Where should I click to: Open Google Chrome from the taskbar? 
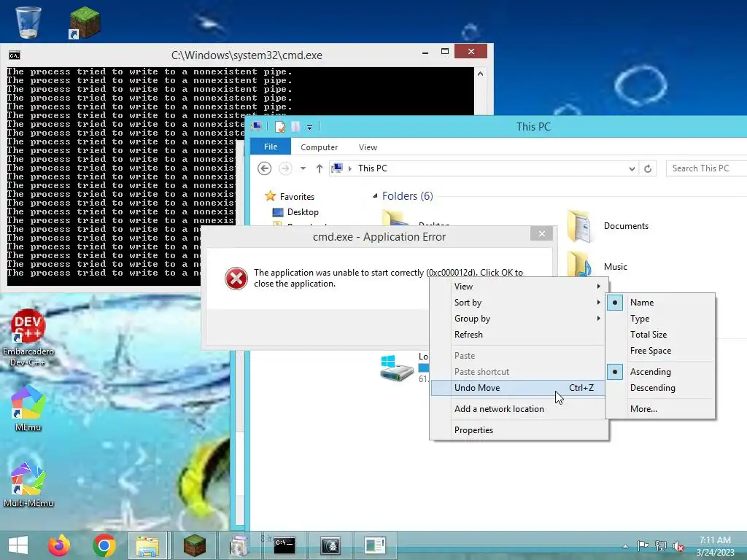pyautogui.click(x=104, y=545)
